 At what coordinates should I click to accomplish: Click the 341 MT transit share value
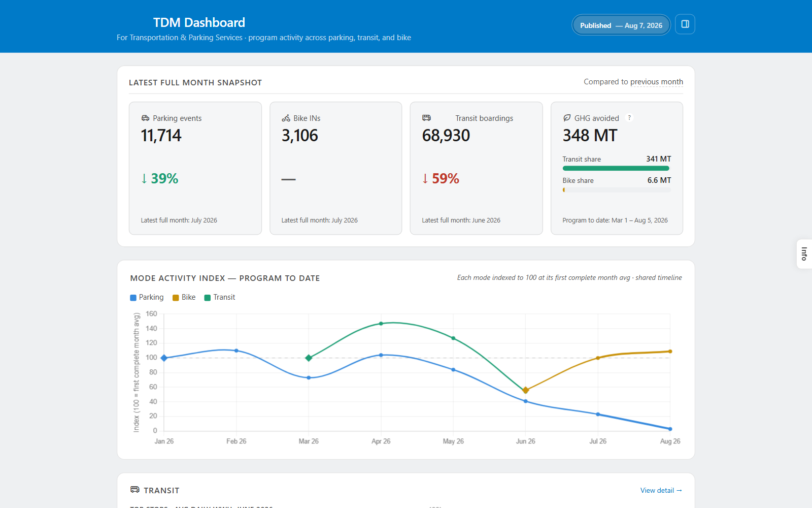pos(659,159)
